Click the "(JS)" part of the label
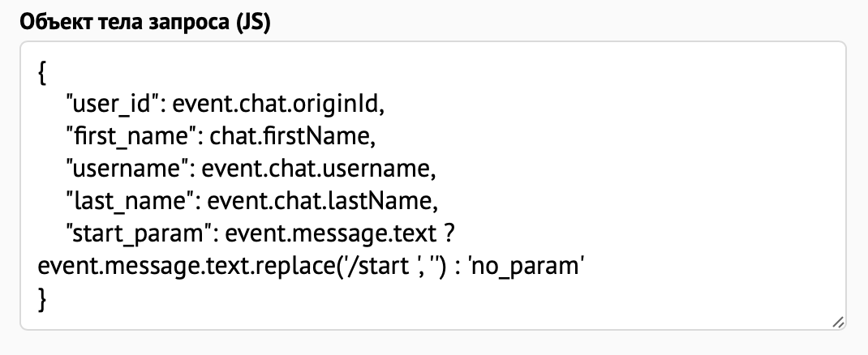The image size is (868, 355). pos(253,22)
